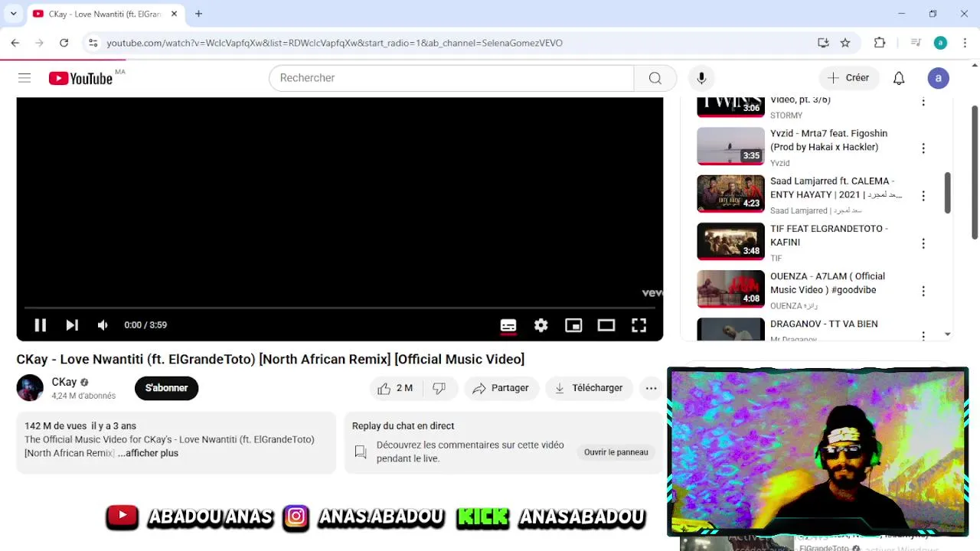Open the tab search dropdown
980x551 pixels.
point(13,14)
